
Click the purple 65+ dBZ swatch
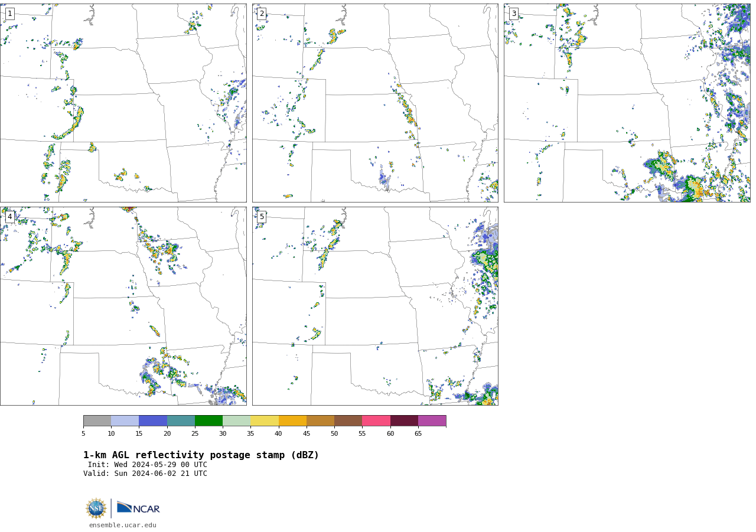[x=432, y=421]
